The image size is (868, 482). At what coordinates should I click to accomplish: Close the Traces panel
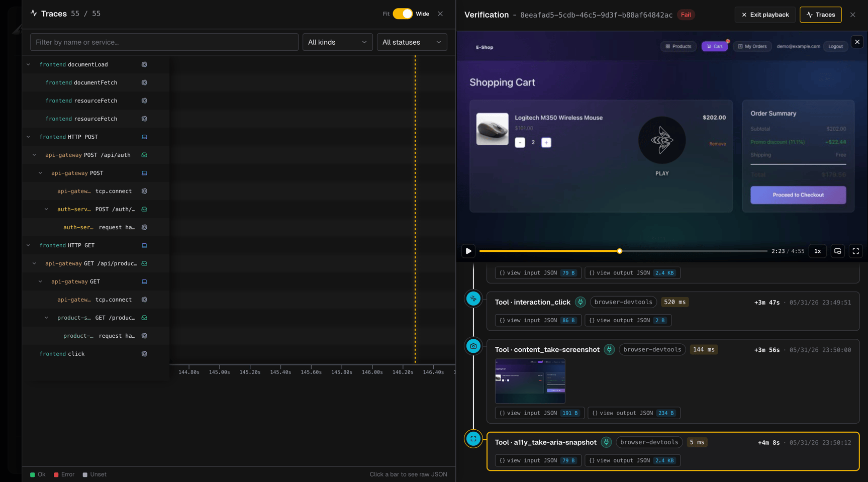click(440, 14)
